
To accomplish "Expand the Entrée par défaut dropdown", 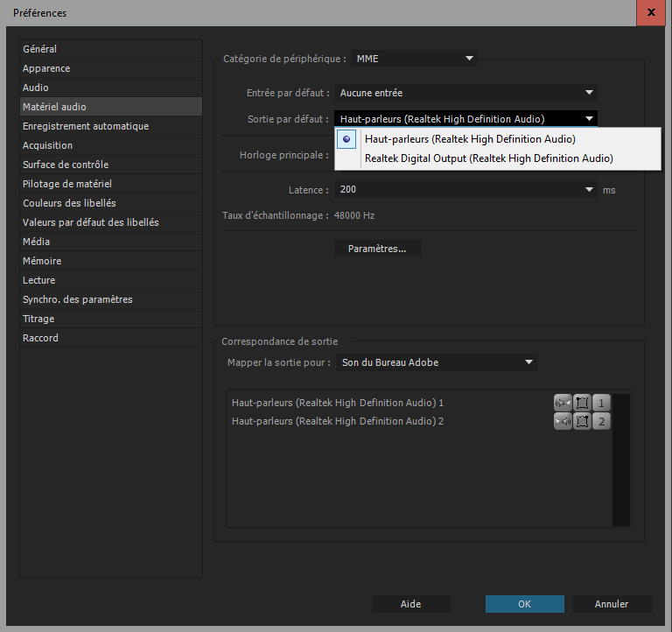I will point(465,93).
